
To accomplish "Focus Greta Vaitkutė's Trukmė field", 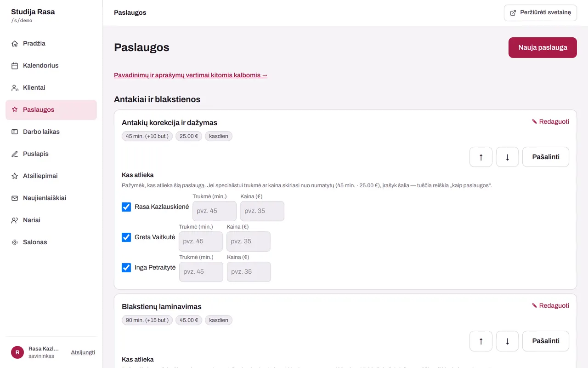I will pyautogui.click(x=201, y=241).
